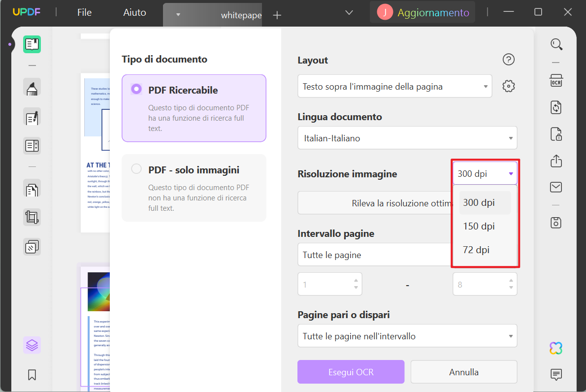Screen dimensions: 586x392
Task: Select the Edit PDF tool
Action: 32,117
